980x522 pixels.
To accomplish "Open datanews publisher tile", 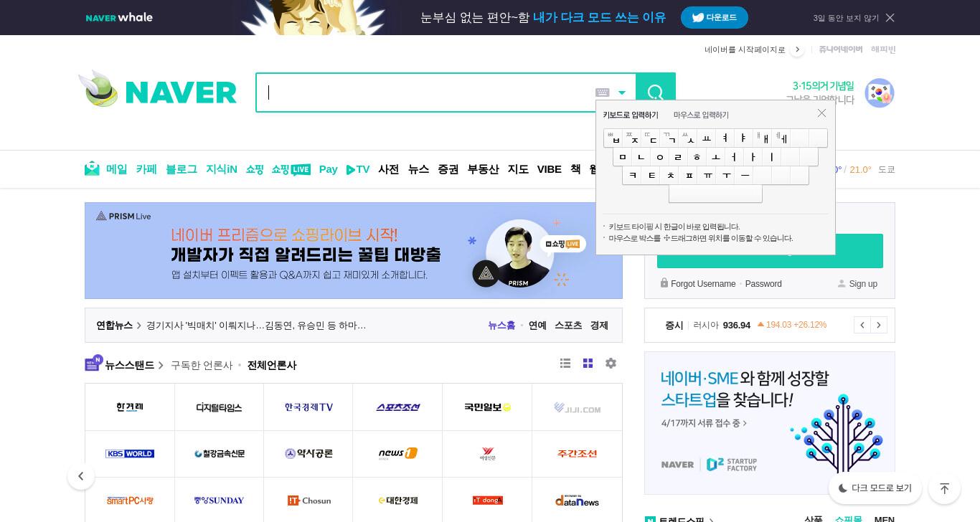I will click(577, 500).
